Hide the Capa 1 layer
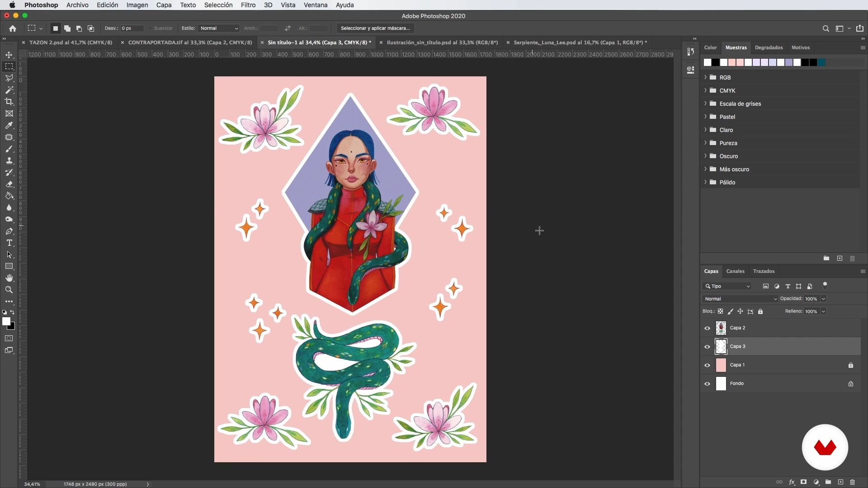Image resolution: width=868 pixels, height=488 pixels. [708, 365]
